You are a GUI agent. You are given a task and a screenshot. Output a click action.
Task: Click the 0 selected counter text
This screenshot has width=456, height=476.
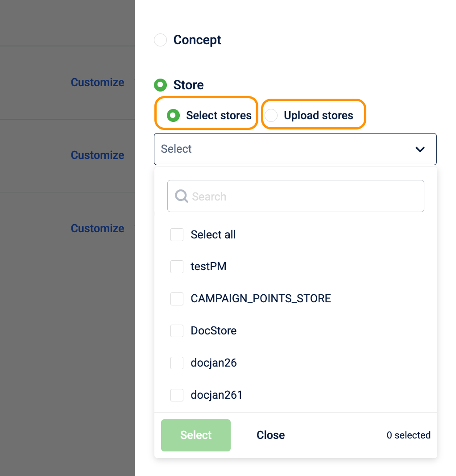[x=408, y=435]
